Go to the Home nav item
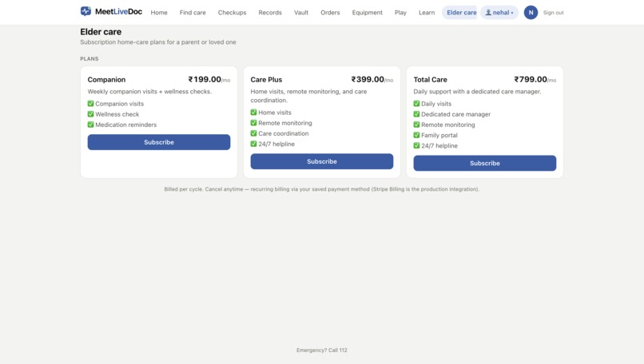 click(x=159, y=13)
